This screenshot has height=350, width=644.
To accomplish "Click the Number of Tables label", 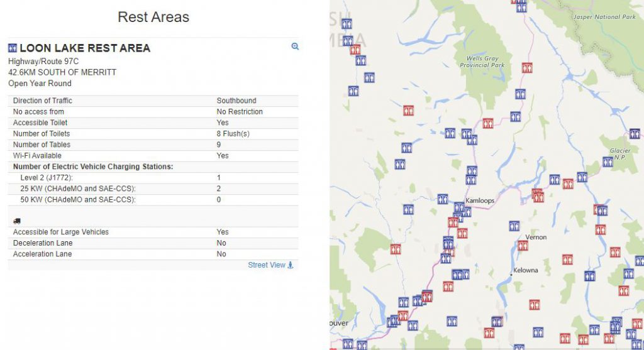I will pyautogui.click(x=42, y=145).
